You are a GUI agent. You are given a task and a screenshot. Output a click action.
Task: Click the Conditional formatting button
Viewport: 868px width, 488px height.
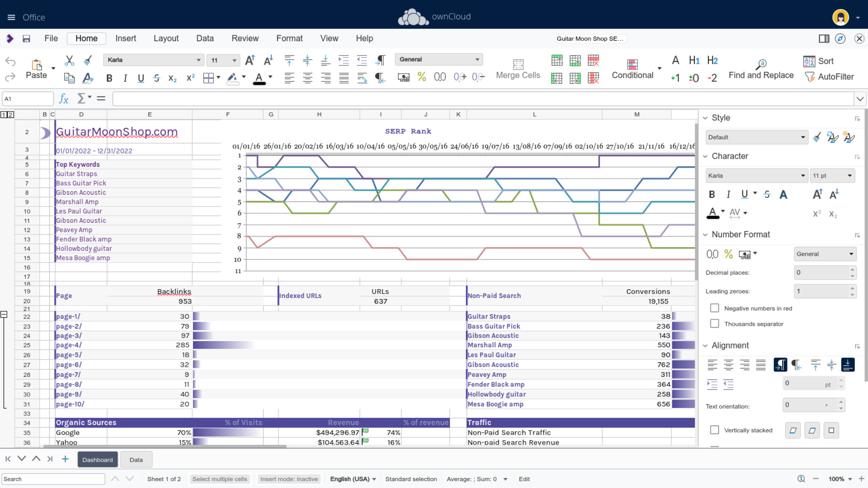pos(632,69)
